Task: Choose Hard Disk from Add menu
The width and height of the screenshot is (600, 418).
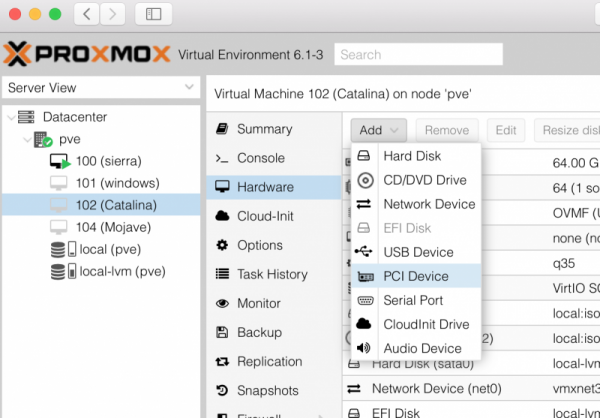Action: pos(416,156)
